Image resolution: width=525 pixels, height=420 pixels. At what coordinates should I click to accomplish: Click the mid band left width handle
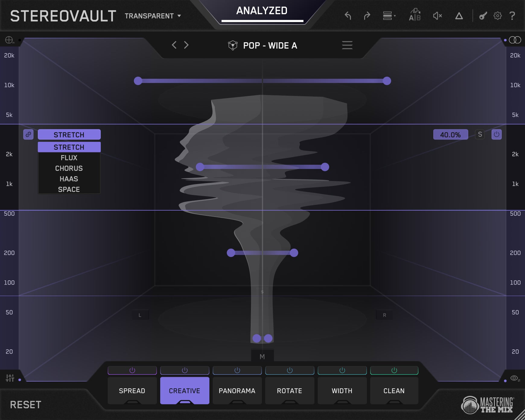200,167
